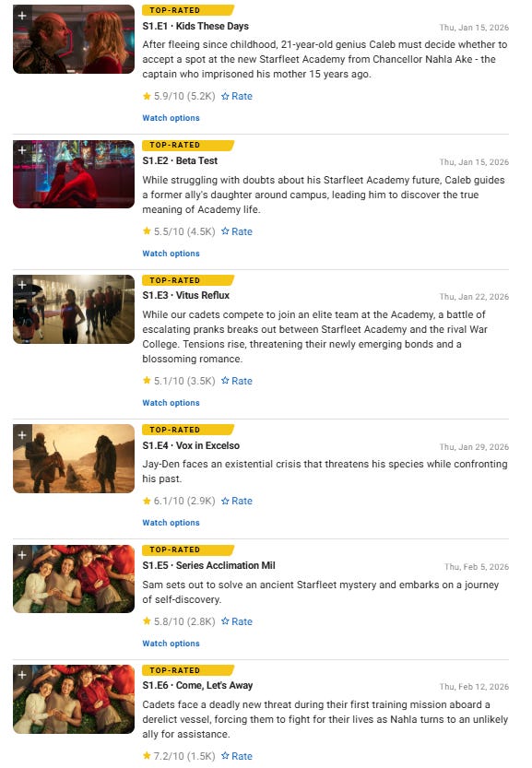The height and width of the screenshot is (768, 532).
Task: Add Series Acclimation Mil to watchlist
Action: tap(22, 555)
